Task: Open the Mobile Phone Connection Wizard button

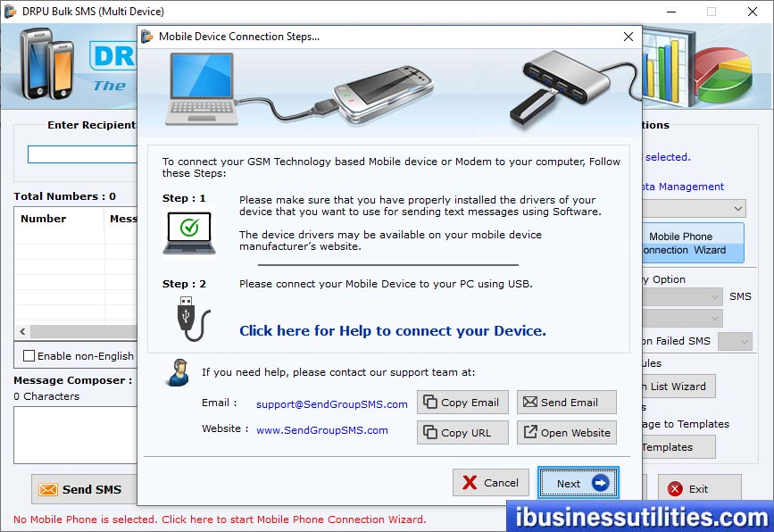Action: click(x=693, y=243)
